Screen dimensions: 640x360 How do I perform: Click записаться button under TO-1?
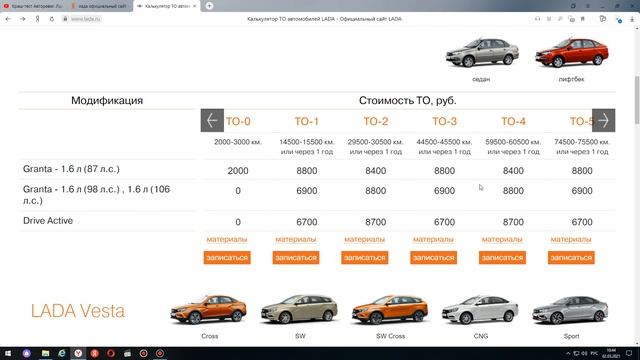[x=296, y=258]
